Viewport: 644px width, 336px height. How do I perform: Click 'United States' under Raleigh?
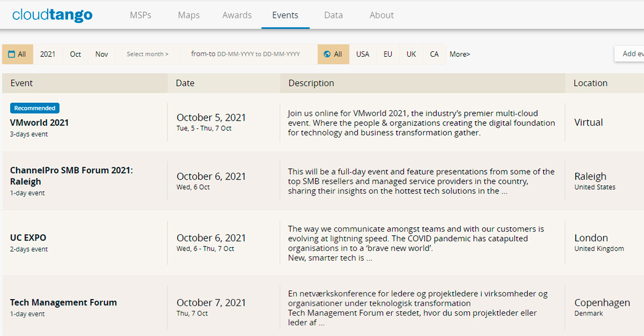[595, 187]
